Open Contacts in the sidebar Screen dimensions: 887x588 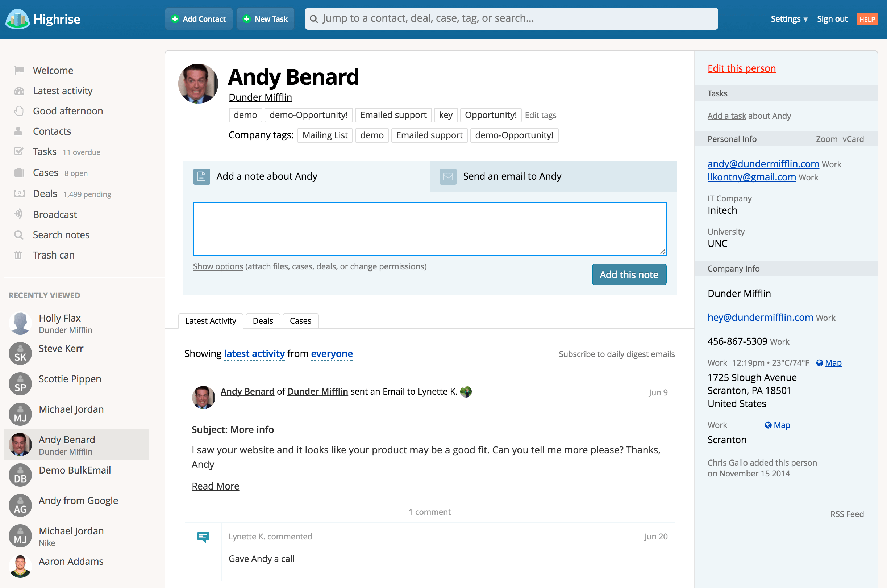pyautogui.click(x=52, y=131)
